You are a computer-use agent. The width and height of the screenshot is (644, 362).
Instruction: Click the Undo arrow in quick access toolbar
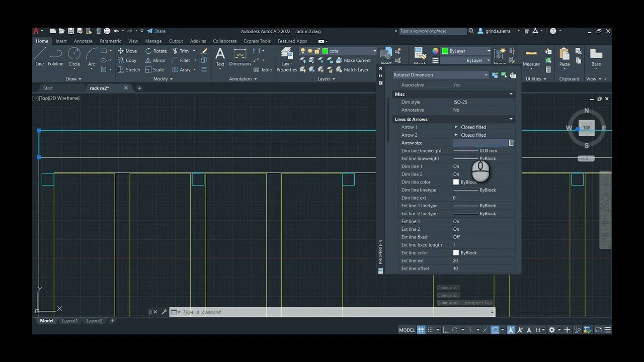116,31
